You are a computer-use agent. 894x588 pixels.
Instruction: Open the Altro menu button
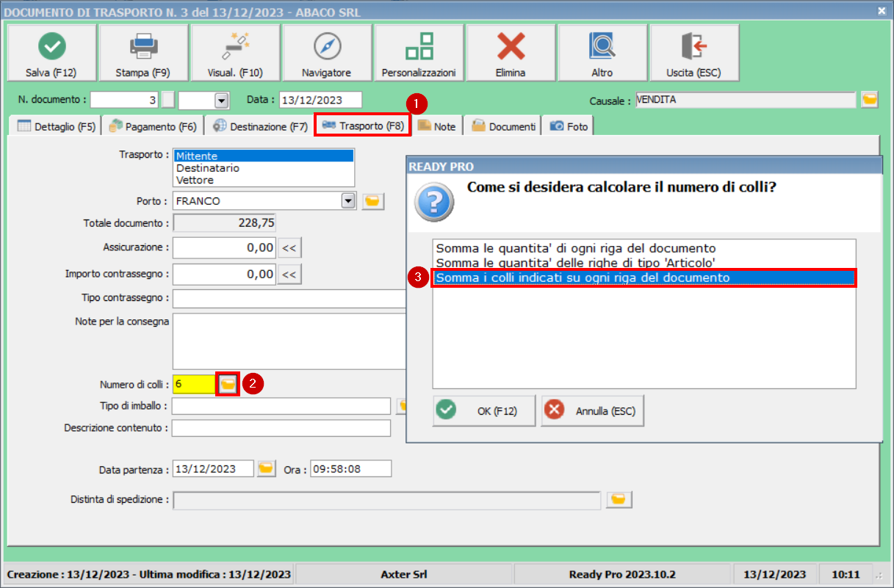coord(602,48)
